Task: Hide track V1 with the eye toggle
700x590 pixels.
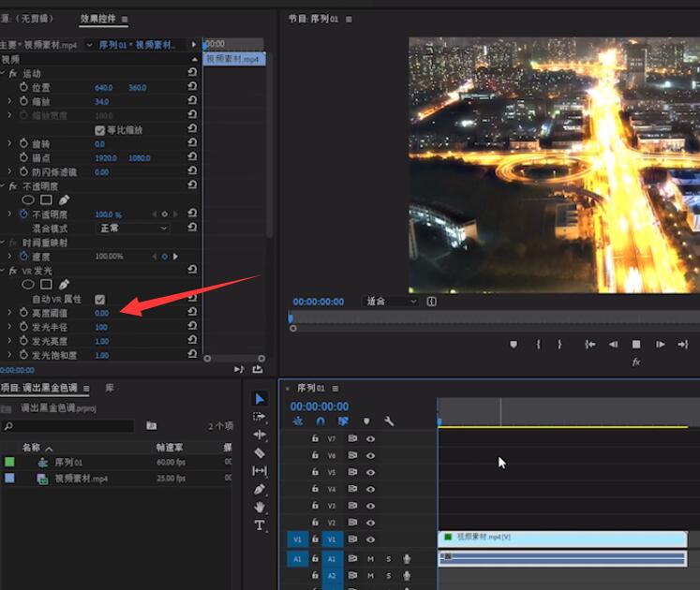Action: point(370,539)
